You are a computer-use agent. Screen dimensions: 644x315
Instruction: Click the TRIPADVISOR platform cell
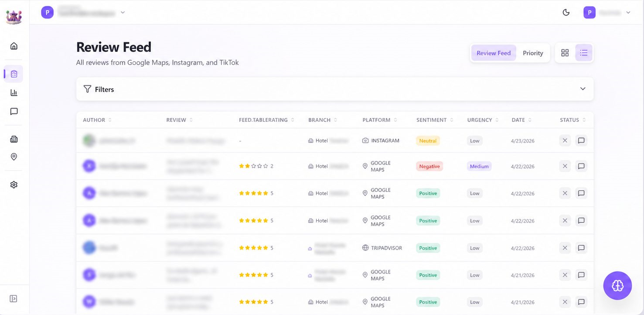(x=382, y=248)
